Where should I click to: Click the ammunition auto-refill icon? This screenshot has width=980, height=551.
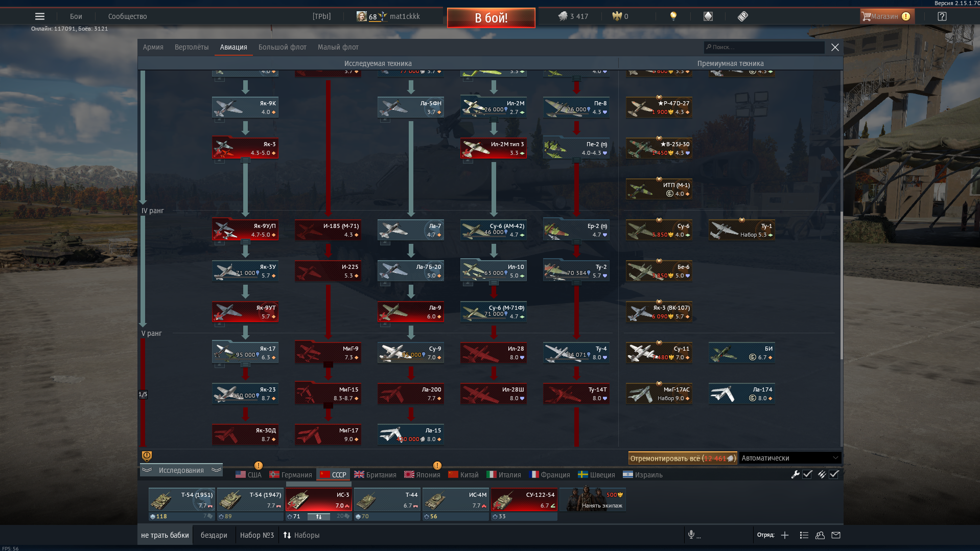822,474
